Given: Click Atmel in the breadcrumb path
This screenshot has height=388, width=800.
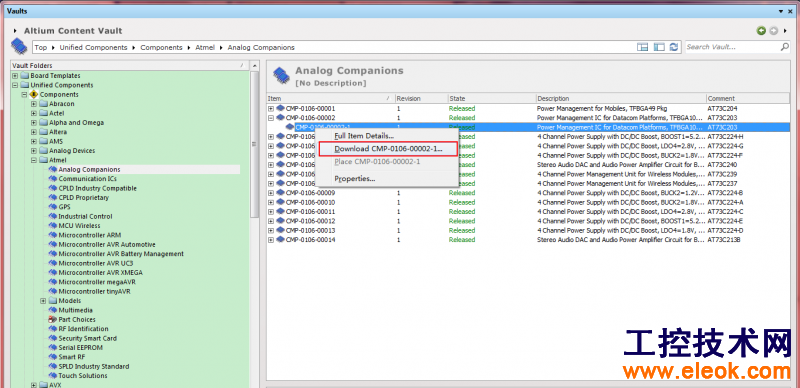Looking at the screenshot, I should click(205, 47).
